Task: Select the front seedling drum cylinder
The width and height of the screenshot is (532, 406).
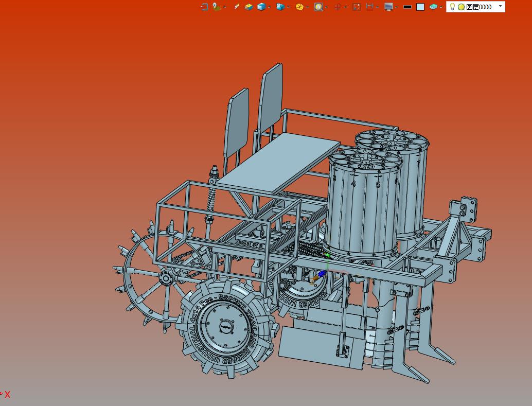Action: pos(363,204)
